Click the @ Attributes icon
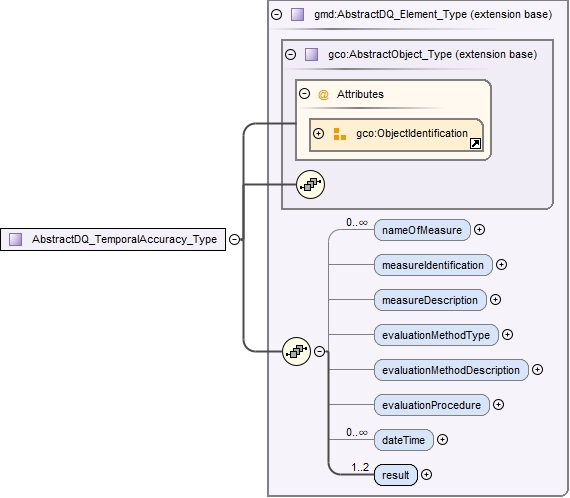 323,95
